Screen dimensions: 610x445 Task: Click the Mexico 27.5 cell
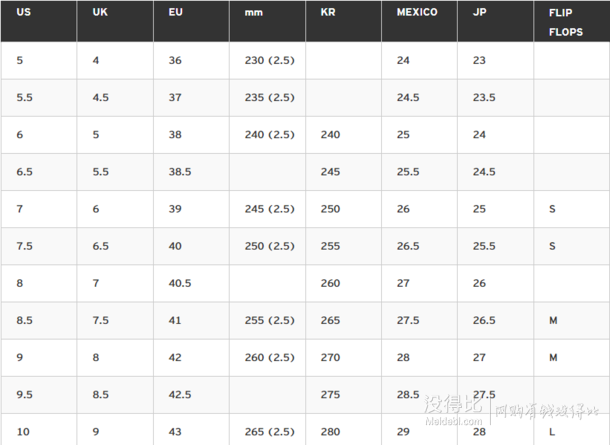click(x=419, y=321)
